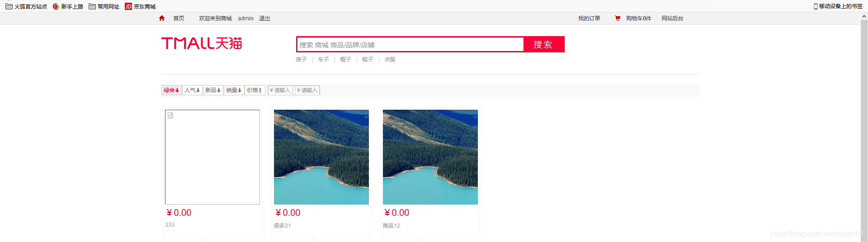Open product image of 很多21
The width and height of the screenshot is (868, 242).
pos(321,157)
